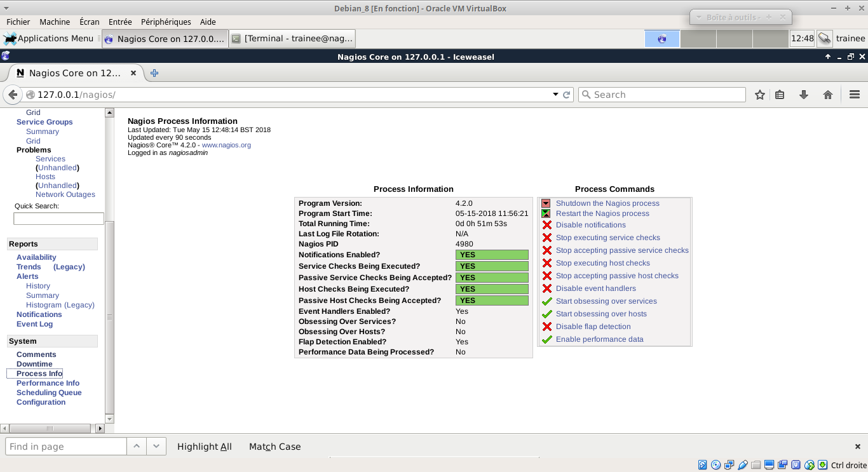This screenshot has height=472, width=868.
Task: Open the Process Info sidebar link
Action: coord(39,374)
